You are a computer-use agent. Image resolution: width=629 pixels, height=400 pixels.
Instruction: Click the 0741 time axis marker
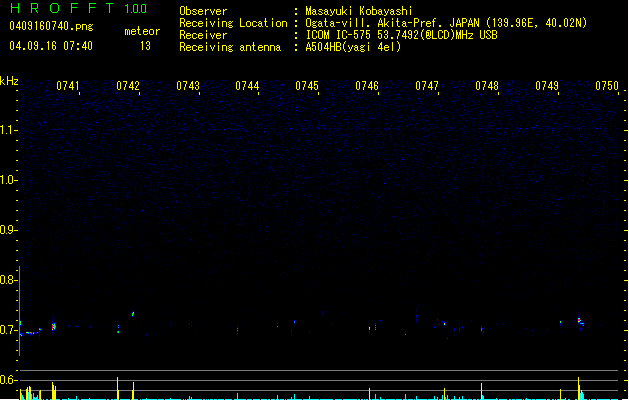pyautogui.click(x=67, y=86)
